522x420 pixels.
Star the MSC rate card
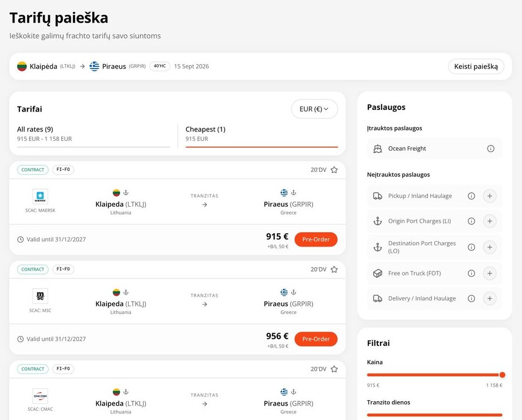[334, 270]
